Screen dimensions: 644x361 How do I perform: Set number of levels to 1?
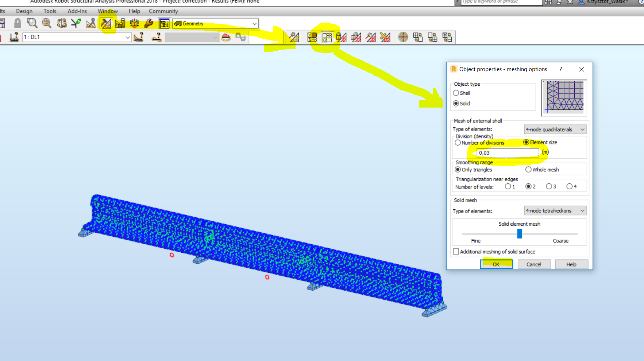pyautogui.click(x=508, y=186)
